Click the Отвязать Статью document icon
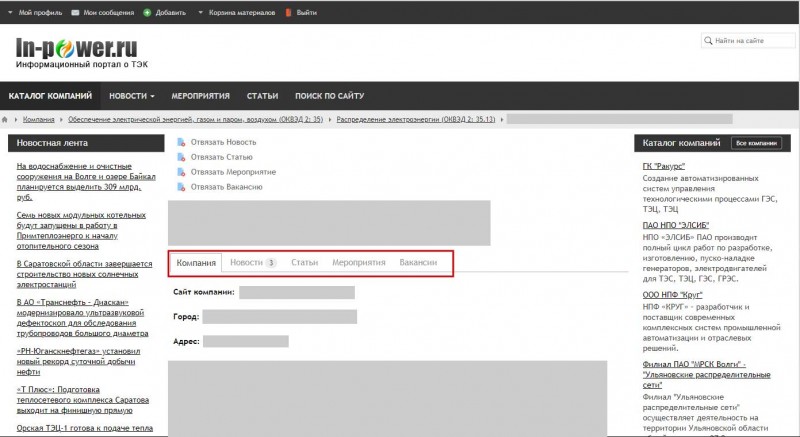800x437 pixels. pyautogui.click(x=181, y=157)
